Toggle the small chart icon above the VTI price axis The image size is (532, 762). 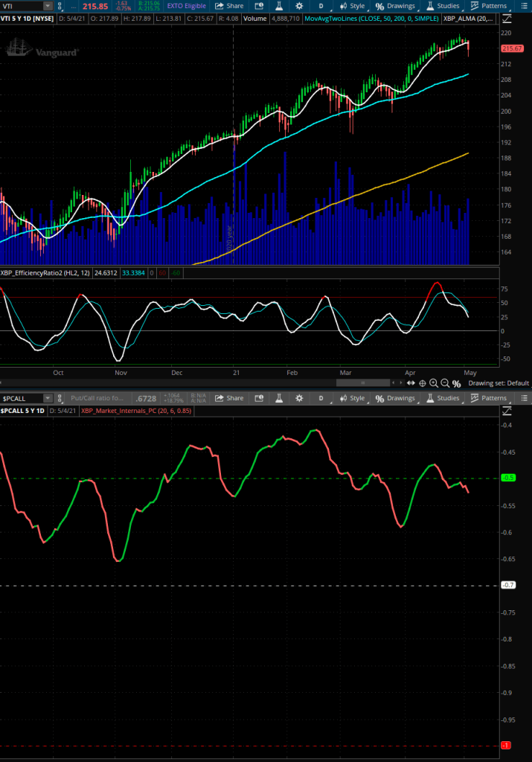pos(509,19)
